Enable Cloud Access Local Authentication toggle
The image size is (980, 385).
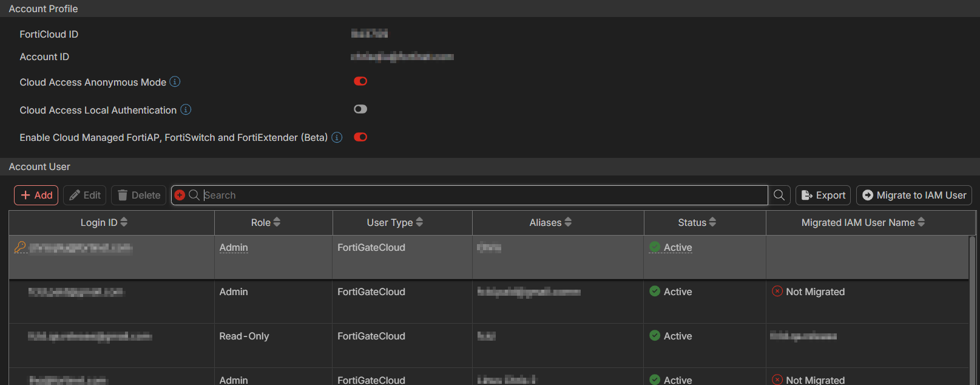(360, 109)
